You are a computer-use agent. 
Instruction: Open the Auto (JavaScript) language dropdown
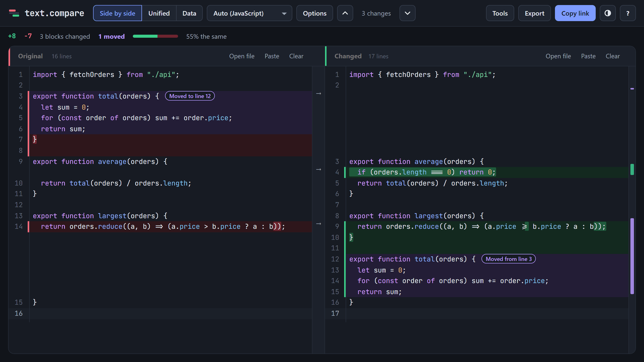click(x=250, y=13)
